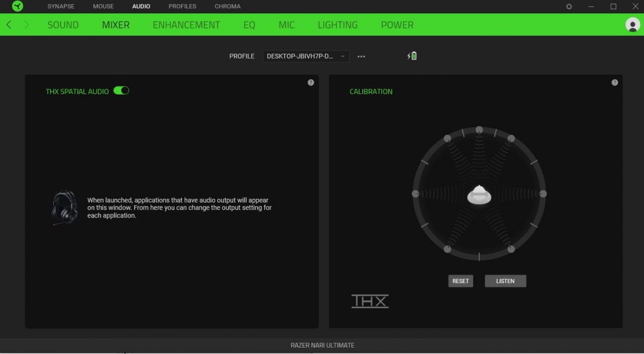Close the Synapse window
Image resolution: width=644 pixels, height=354 pixels.
(x=635, y=6)
